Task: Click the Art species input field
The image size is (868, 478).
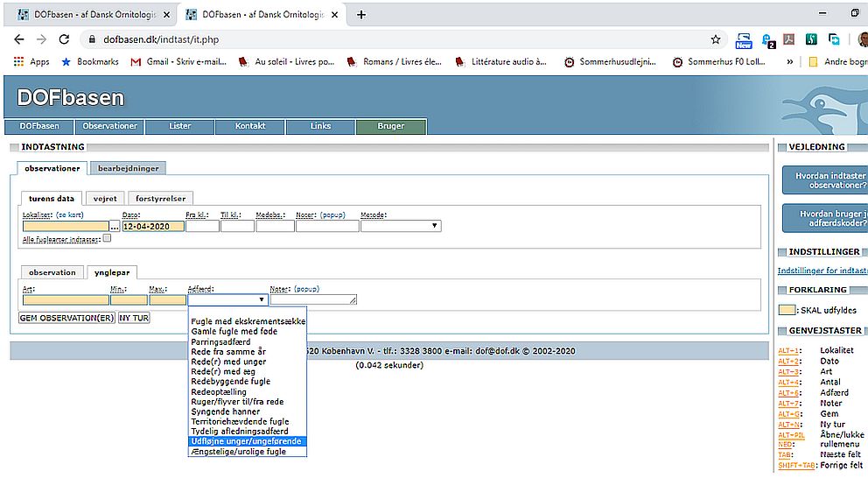Action: tap(66, 300)
